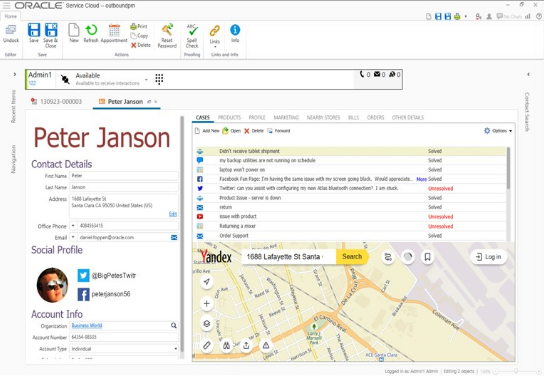Image resolution: width=544 pixels, height=376 pixels.
Task: Click the map bookmark icon
Action: tap(427, 257)
